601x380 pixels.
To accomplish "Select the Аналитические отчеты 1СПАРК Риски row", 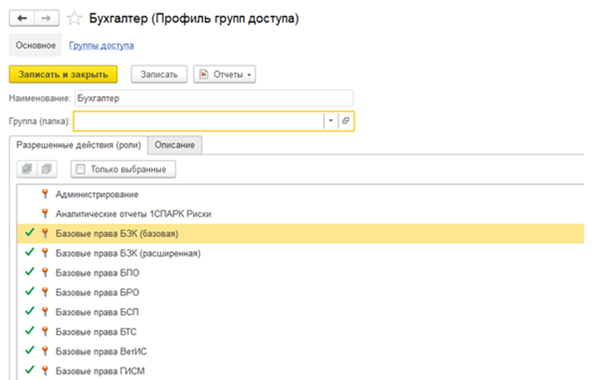I will click(x=300, y=214).
